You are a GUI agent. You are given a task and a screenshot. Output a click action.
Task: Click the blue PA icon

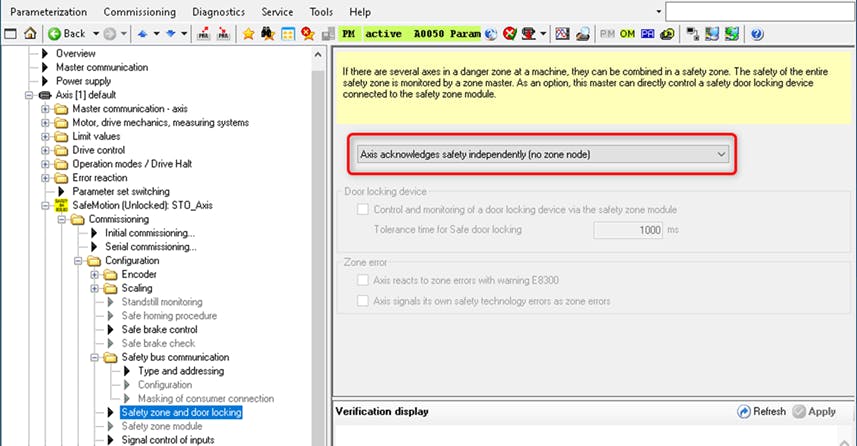(648, 34)
